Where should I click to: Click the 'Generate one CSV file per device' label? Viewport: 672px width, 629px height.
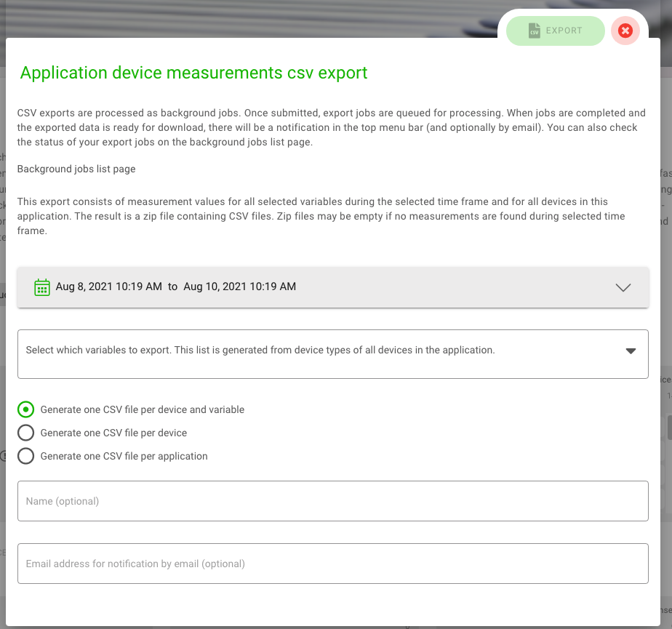[x=113, y=433]
